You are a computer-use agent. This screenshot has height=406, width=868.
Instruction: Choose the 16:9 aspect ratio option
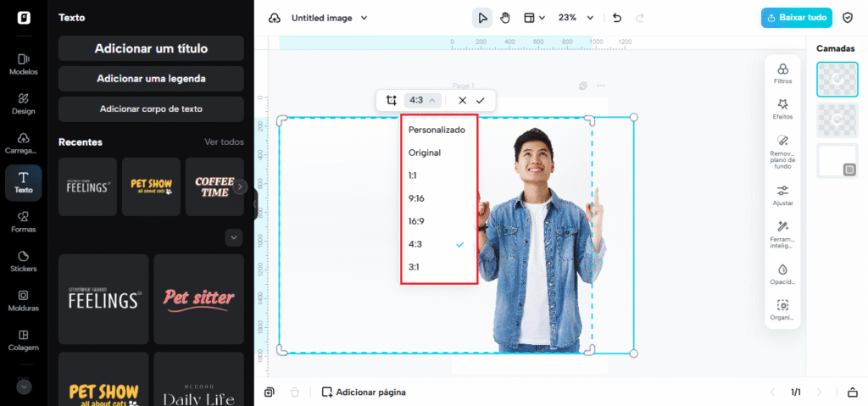click(x=417, y=221)
